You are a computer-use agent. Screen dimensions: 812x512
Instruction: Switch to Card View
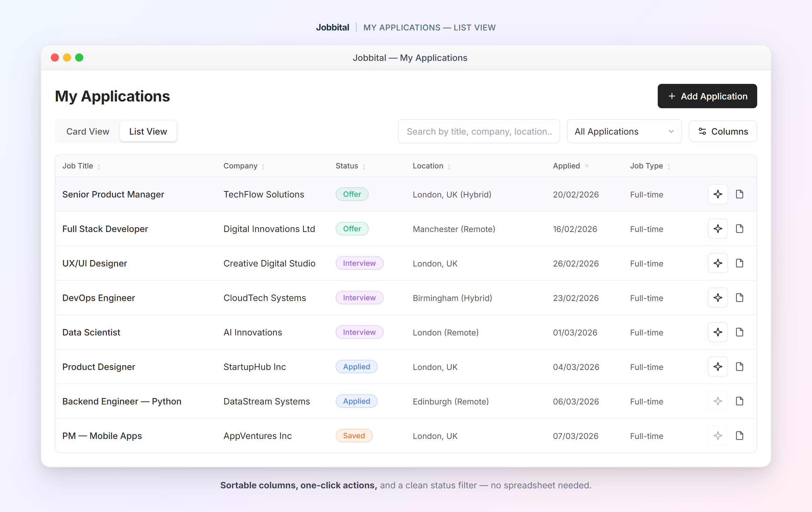click(88, 131)
